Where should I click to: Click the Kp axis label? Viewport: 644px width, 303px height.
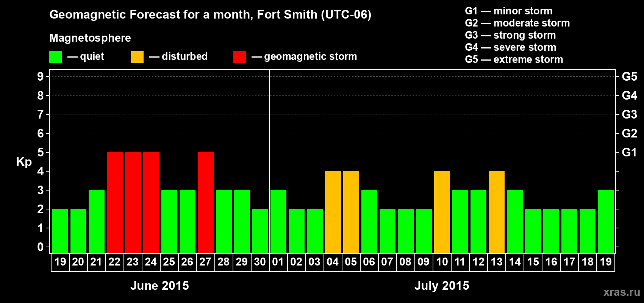pos(24,162)
